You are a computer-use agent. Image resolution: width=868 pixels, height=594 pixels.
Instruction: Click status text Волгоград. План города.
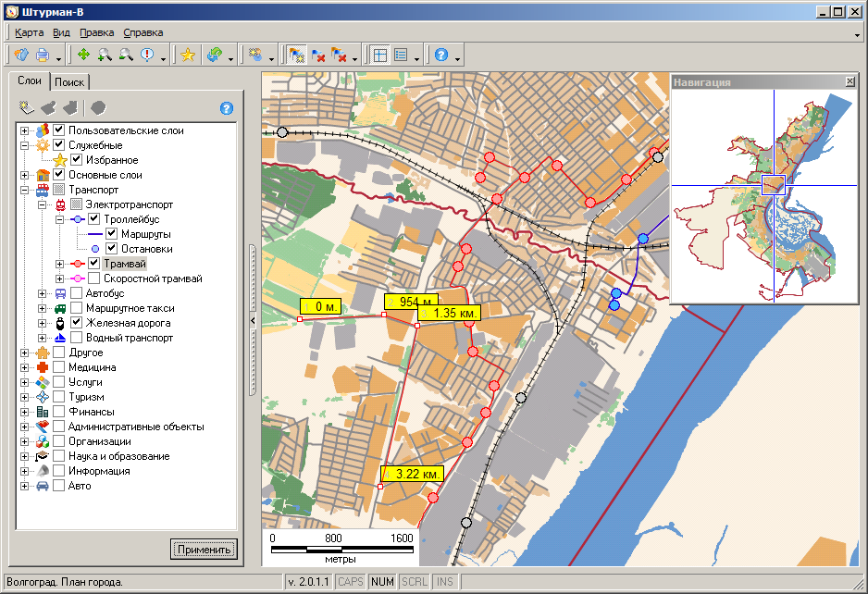point(65,582)
